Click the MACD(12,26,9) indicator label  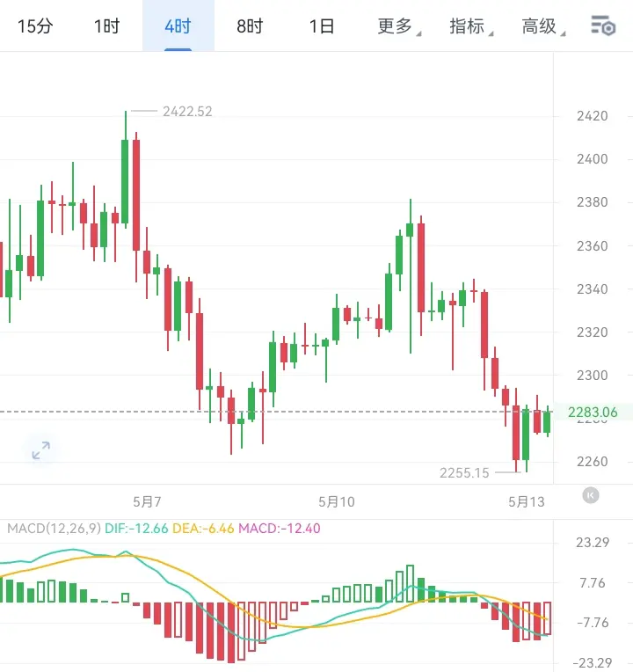click(x=54, y=528)
